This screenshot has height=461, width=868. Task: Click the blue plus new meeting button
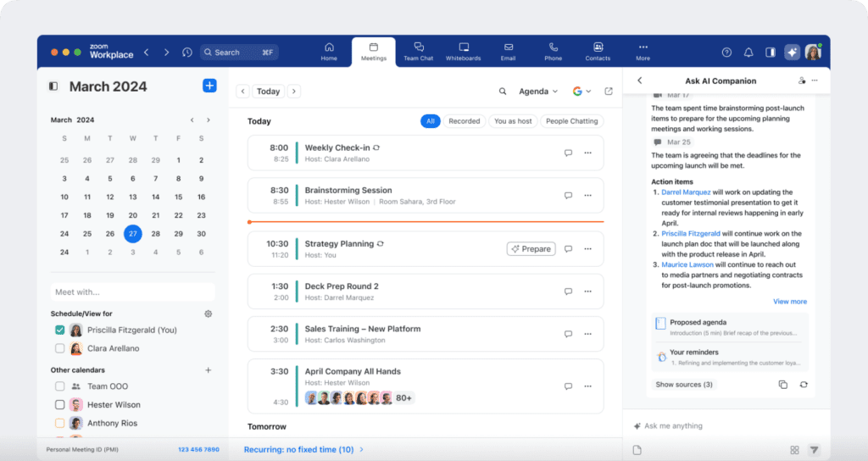(x=209, y=86)
